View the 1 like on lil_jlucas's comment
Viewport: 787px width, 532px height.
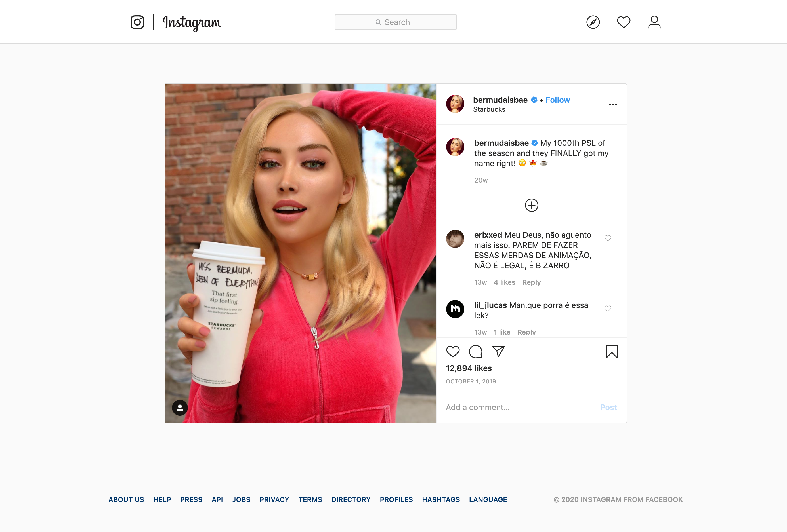(x=501, y=332)
